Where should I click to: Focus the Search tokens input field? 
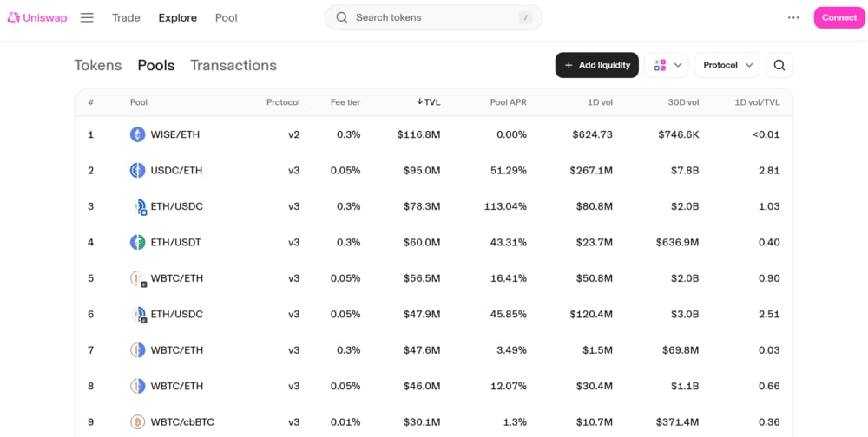point(433,17)
